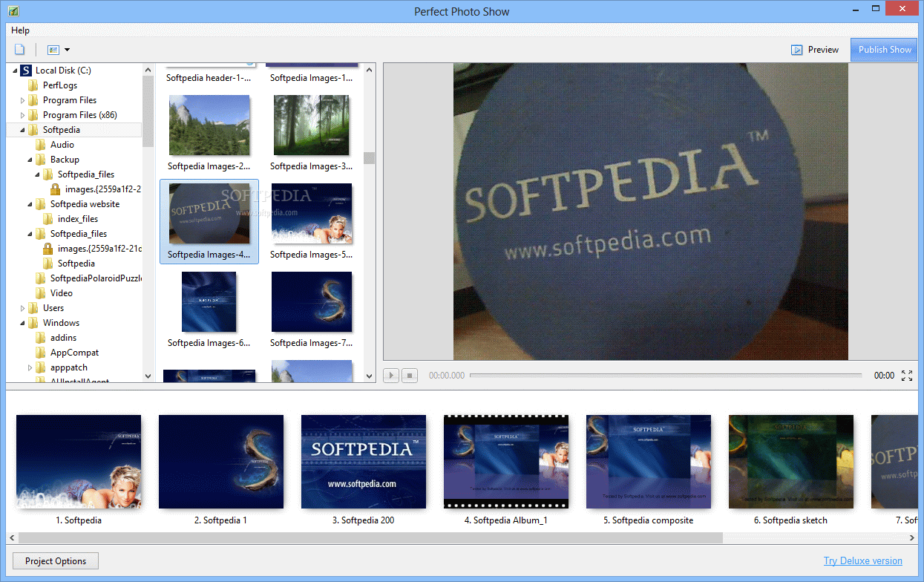Click the storyboard horizontal scrollbar

(x=369, y=537)
